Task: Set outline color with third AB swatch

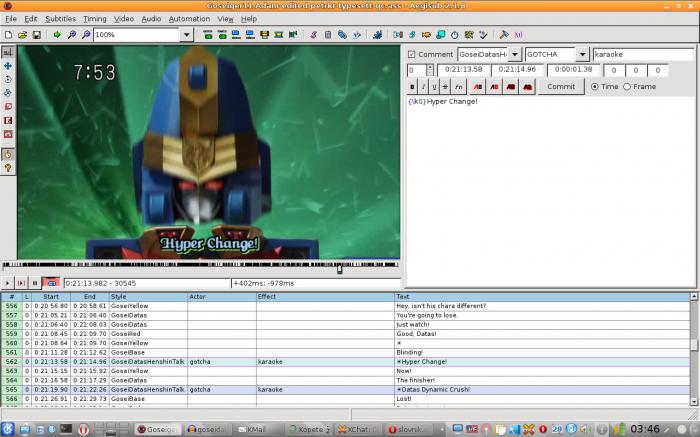Action: [x=511, y=87]
